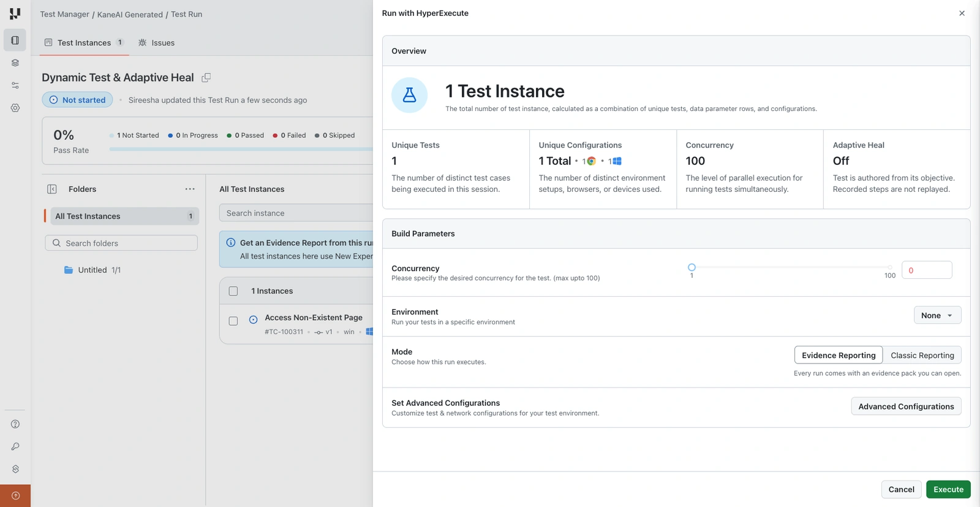Click the Chrome browser icon in Unique Configurations

591,161
